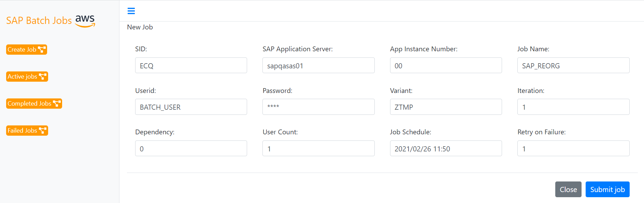
Task: Click the Iteration: label
Action: click(531, 91)
